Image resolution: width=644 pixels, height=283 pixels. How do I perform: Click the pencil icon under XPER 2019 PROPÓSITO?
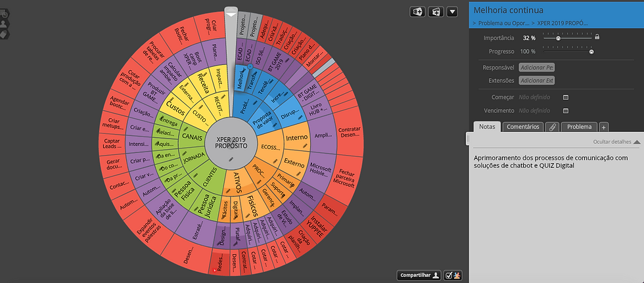[231, 159]
